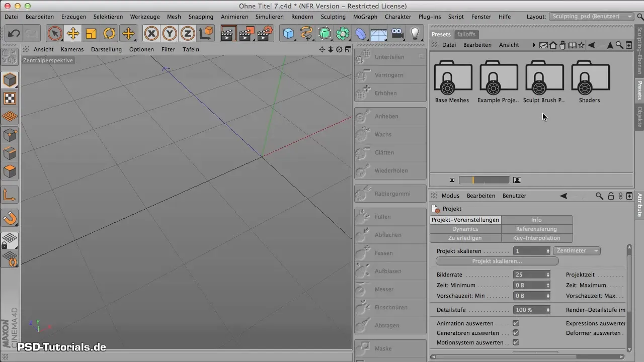Click the Undo arrow icon

[x=14, y=34]
